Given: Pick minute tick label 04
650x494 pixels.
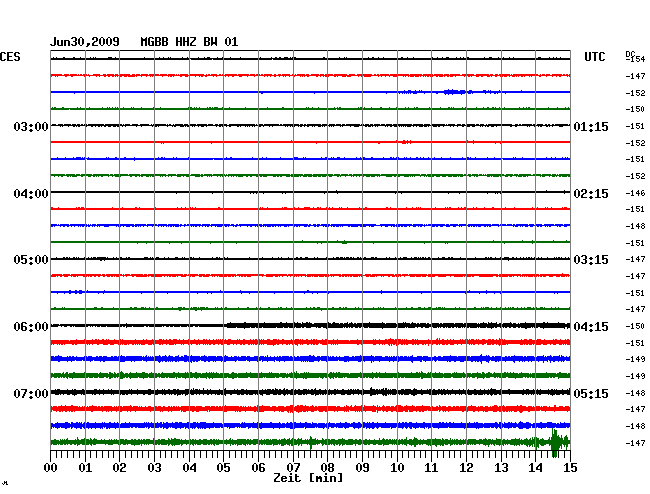Looking at the screenshot, I should click(189, 467).
